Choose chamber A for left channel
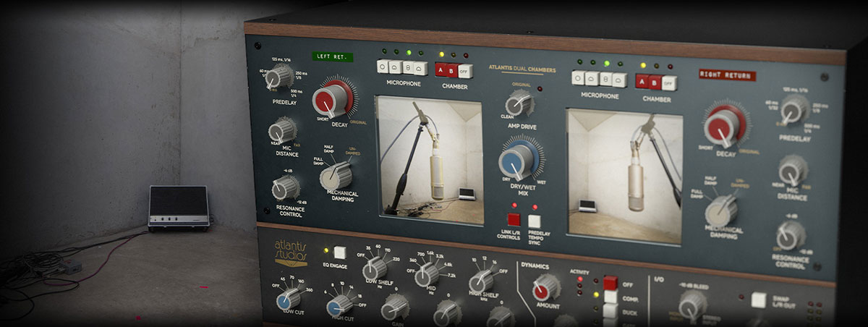This screenshot has width=868, height=327. click(440, 69)
